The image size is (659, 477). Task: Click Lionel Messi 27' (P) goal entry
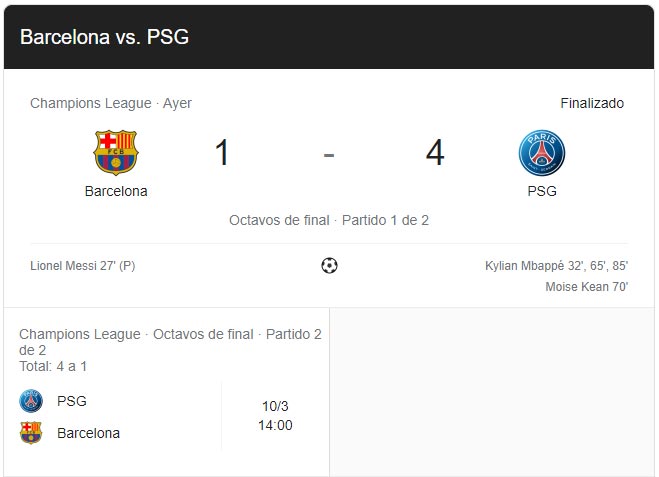(83, 266)
